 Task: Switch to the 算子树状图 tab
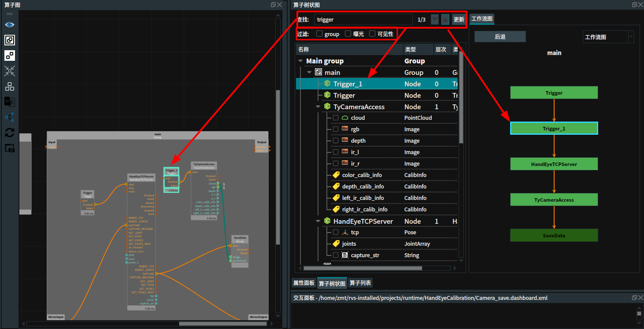click(332, 283)
